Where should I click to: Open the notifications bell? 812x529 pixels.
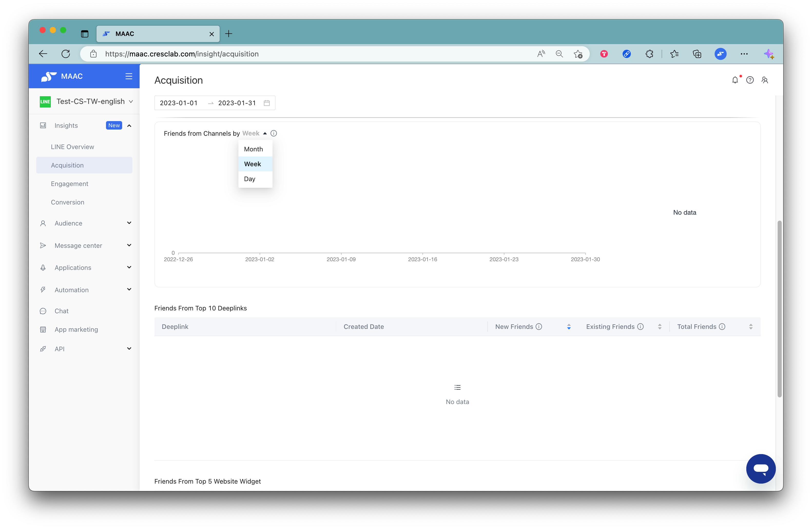[x=735, y=80]
